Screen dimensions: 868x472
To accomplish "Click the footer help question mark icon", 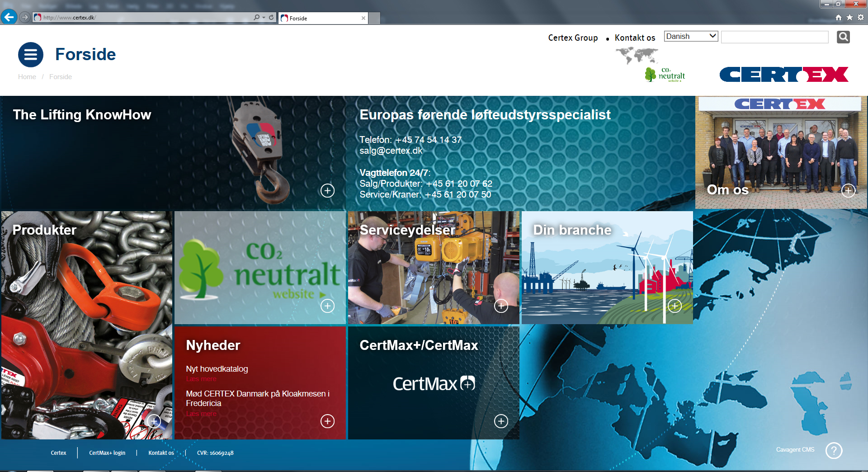I will [834, 451].
